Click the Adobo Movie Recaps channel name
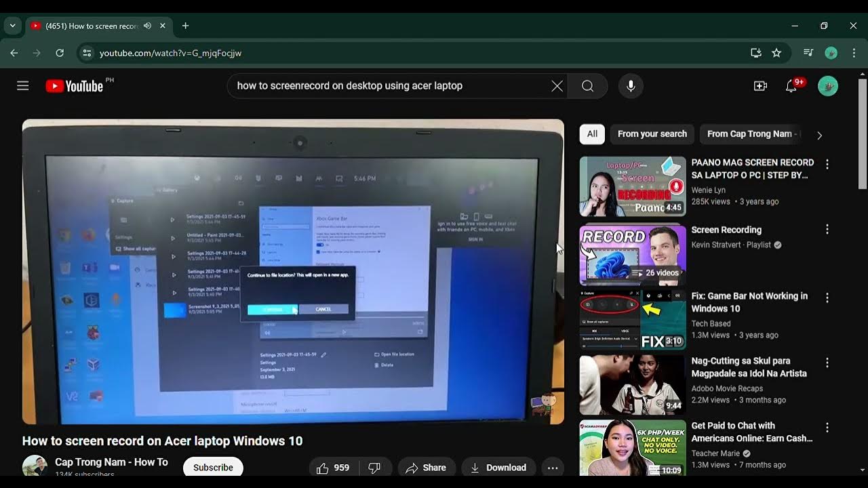The image size is (868, 488). [727, 389]
